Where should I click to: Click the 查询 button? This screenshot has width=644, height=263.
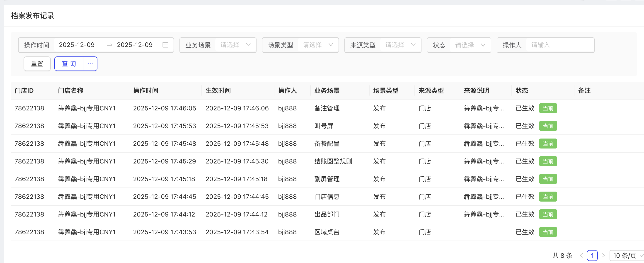click(x=69, y=64)
